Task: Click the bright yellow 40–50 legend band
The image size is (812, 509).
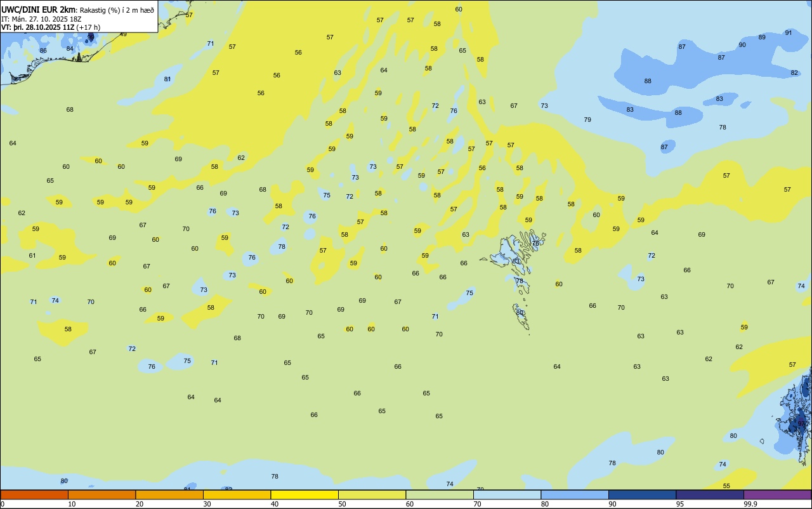Action: tap(304, 494)
